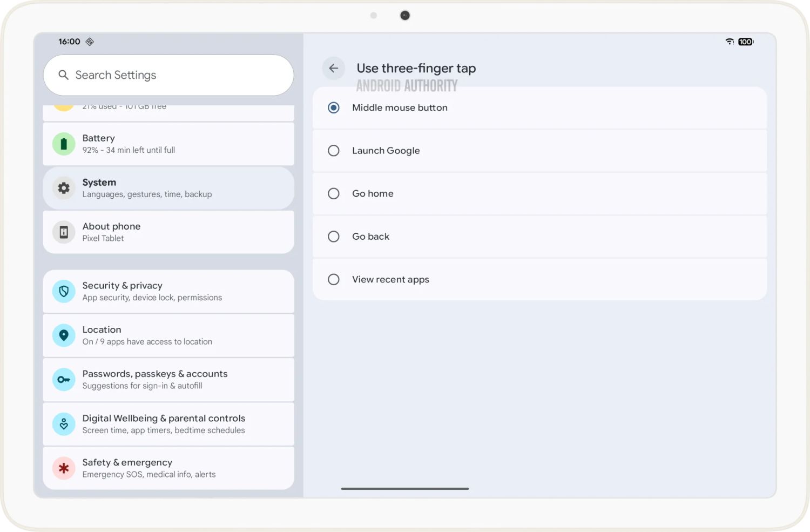Screen dimensions: 810x532
Task: Tap the Security & privacy shield icon
Action: pyautogui.click(x=64, y=292)
